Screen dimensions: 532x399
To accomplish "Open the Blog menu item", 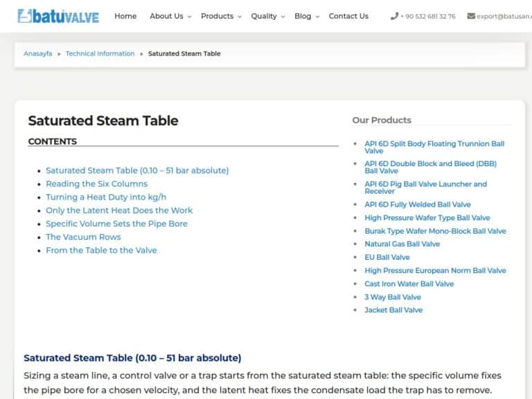I will tap(303, 16).
